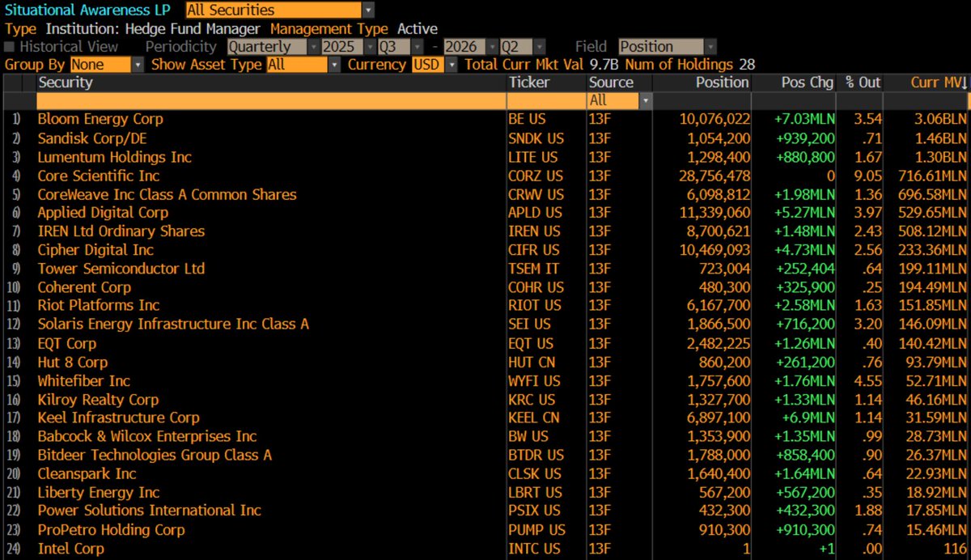Open the Group By None dropdown
The image size is (971, 560).
(107, 65)
